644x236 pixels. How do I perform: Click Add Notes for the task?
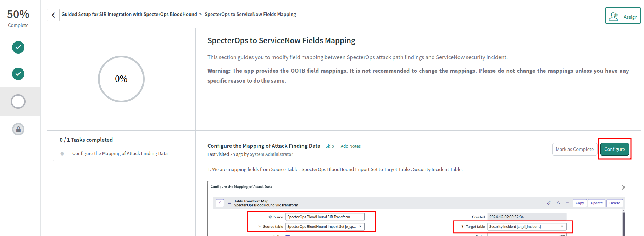coord(350,146)
